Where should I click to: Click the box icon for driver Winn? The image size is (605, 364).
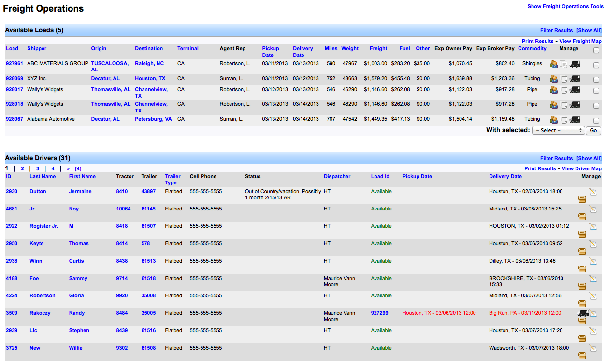(582, 269)
